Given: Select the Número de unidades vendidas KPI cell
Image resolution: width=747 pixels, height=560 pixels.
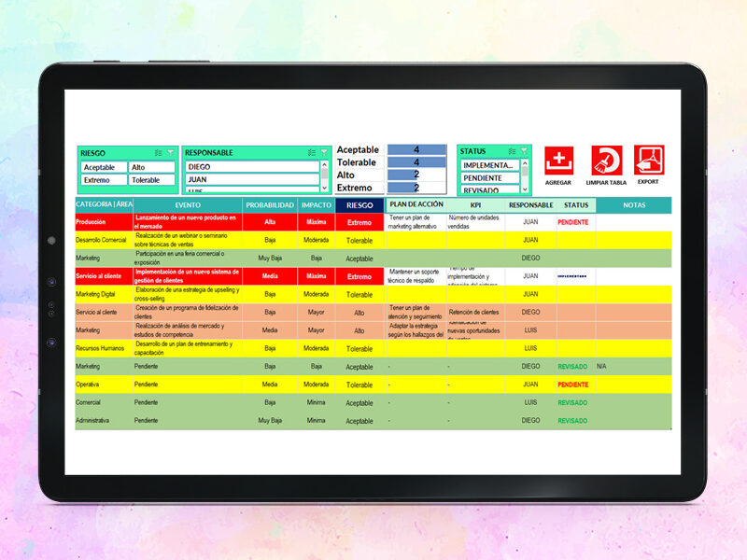Looking at the screenshot, I should [475, 222].
